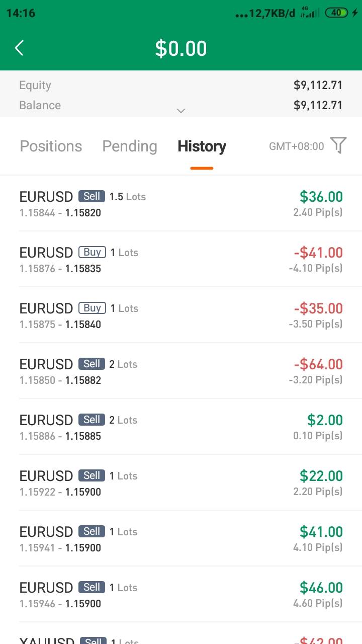Screen dimensions: 362x644
Task: Open the EURUSD trade with $46.00 profit
Action: click(x=181, y=594)
